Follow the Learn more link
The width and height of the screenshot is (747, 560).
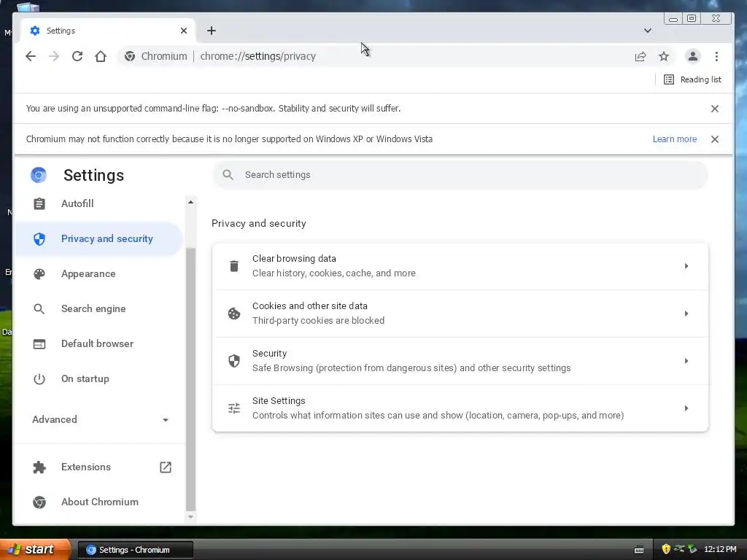[675, 139]
